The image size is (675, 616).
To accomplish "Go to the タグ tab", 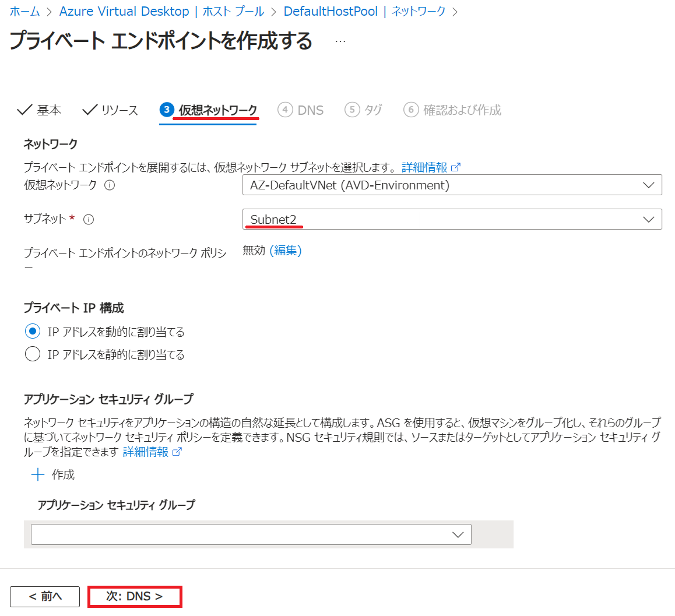I will point(363,110).
